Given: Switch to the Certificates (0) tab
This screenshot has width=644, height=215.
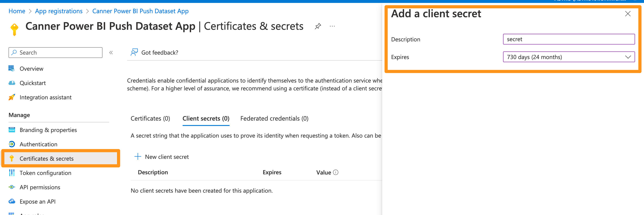Looking at the screenshot, I should [150, 119].
